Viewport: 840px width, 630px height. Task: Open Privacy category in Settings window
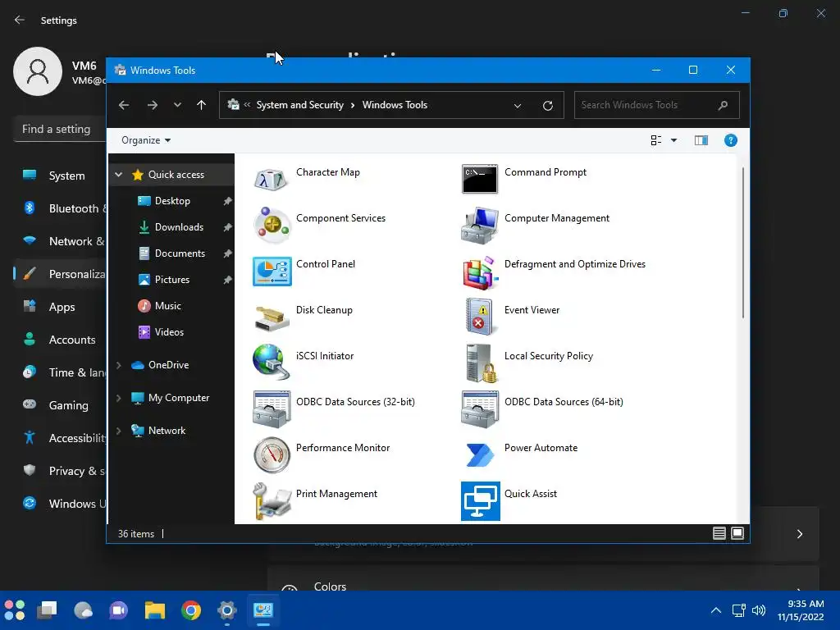[x=60, y=471]
